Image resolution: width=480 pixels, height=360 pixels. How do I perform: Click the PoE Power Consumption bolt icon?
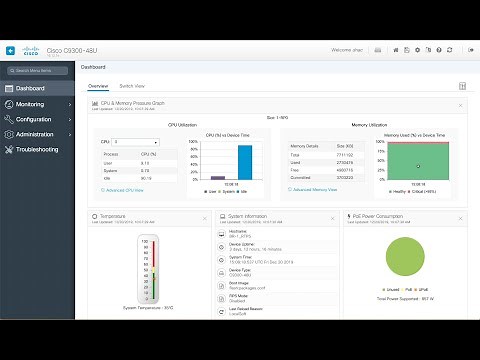(349, 216)
